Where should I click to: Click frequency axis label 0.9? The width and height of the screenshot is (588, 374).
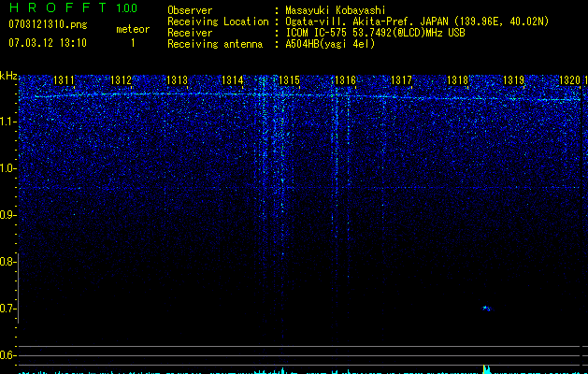(7, 215)
